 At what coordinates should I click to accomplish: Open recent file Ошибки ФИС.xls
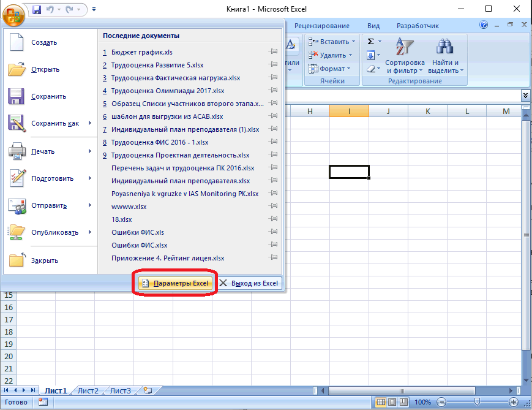coord(137,233)
